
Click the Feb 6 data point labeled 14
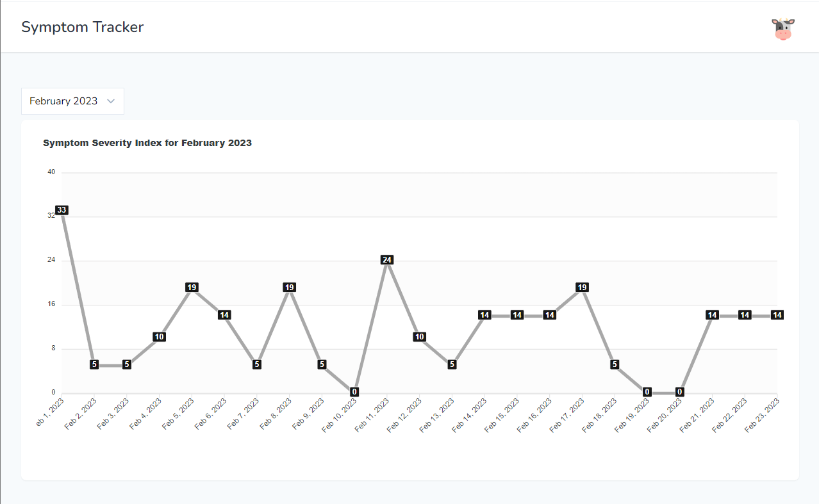pos(224,315)
